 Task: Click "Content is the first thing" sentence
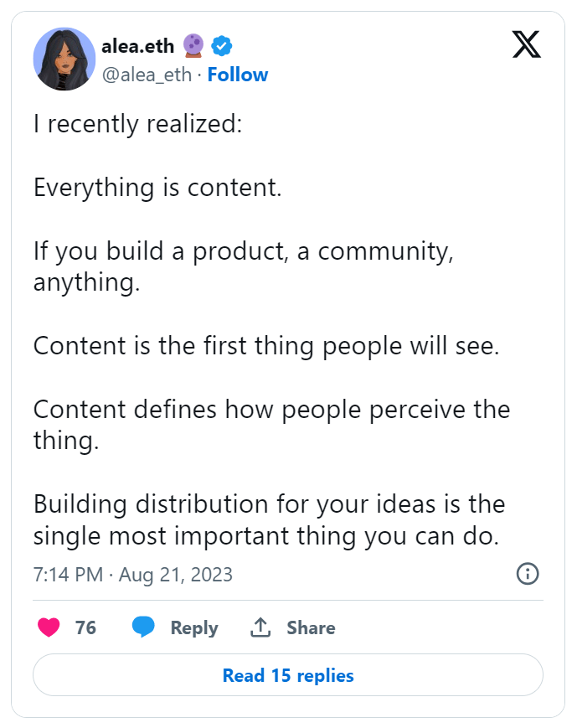pos(266,346)
